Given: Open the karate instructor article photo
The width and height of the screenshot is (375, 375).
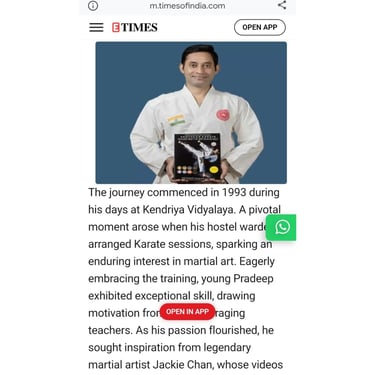Looking at the screenshot, I should [191, 113].
